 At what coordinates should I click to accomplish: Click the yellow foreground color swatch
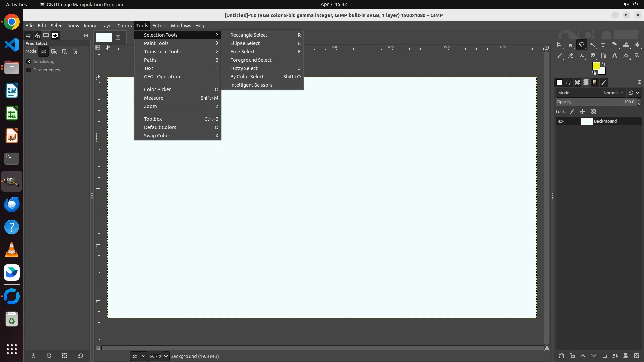(596, 66)
